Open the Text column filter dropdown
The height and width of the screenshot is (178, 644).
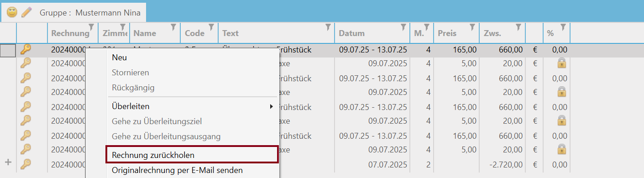coord(328,27)
